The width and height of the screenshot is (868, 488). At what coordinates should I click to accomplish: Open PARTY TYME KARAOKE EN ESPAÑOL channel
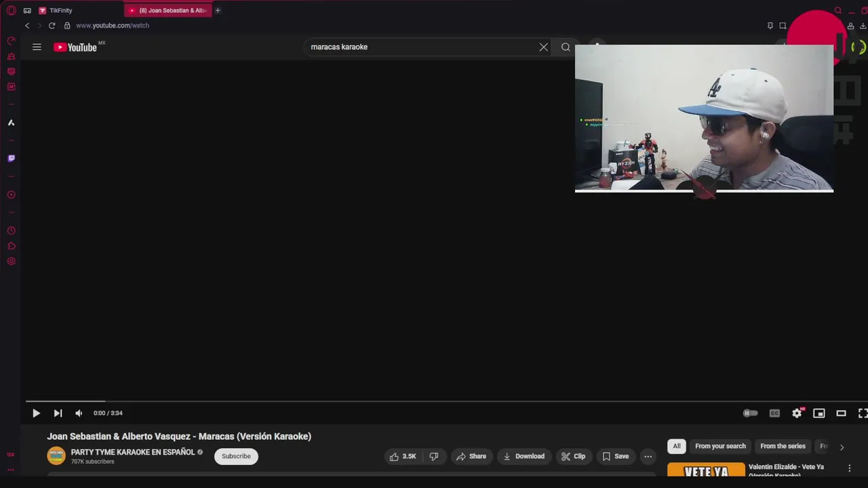[x=133, y=452]
